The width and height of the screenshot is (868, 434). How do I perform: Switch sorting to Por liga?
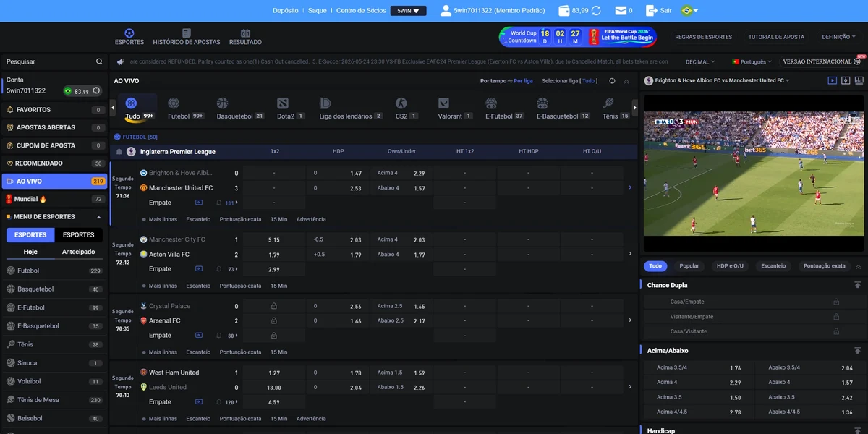[x=523, y=81]
